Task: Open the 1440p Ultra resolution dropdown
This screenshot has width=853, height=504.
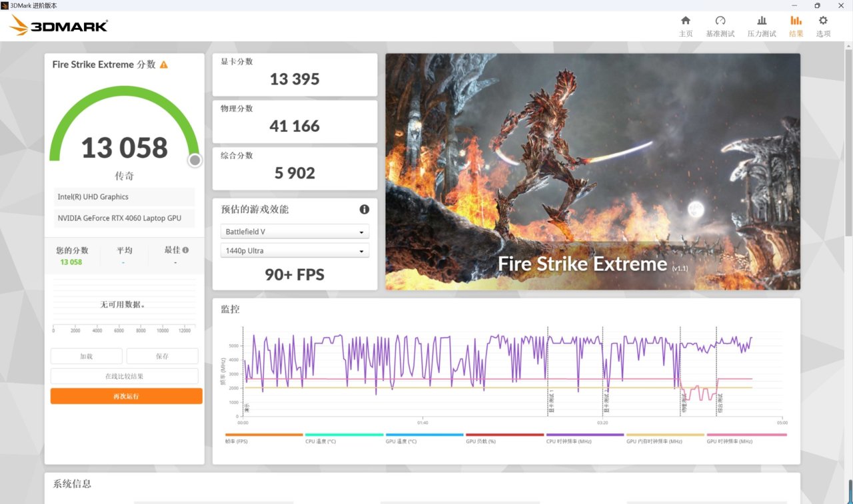Action: pyautogui.click(x=295, y=251)
